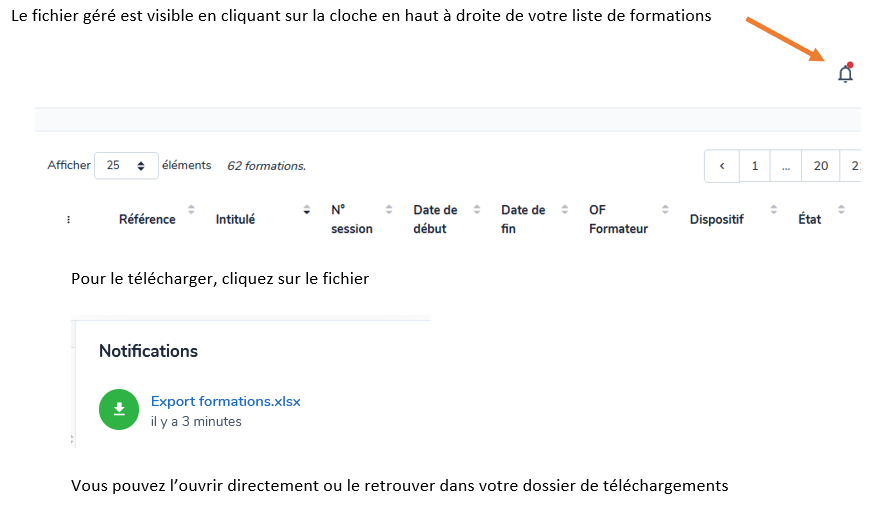This screenshot has width=882, height=514.
Task: Go to the previous page with the chevron
Action: 721,166
